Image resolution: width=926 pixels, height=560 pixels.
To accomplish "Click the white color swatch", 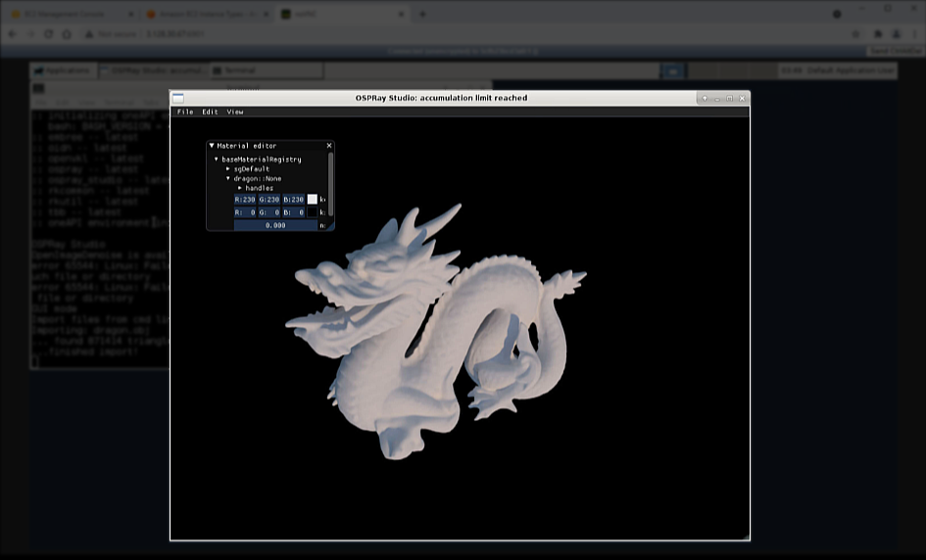I will 313,199.
